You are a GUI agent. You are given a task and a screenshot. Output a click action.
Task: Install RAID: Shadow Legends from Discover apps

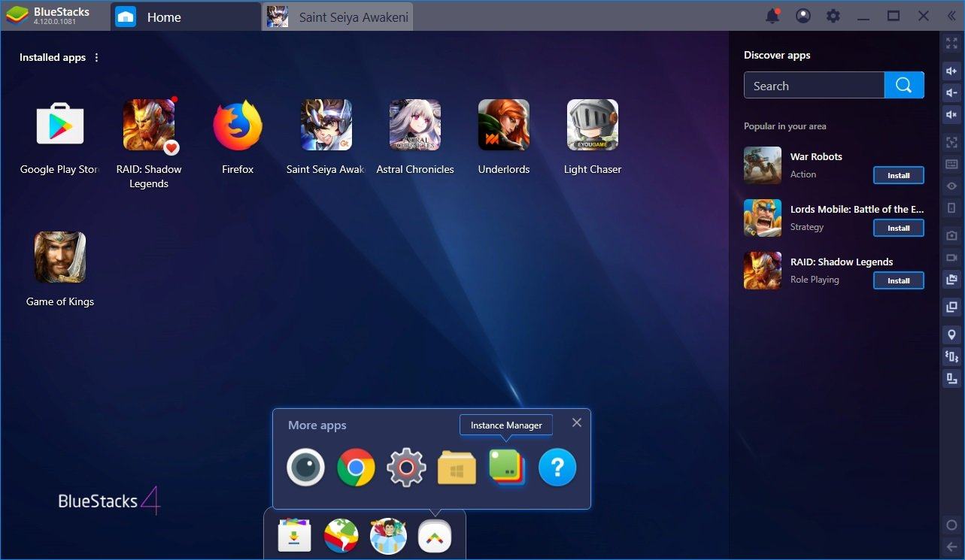[899, 280]
